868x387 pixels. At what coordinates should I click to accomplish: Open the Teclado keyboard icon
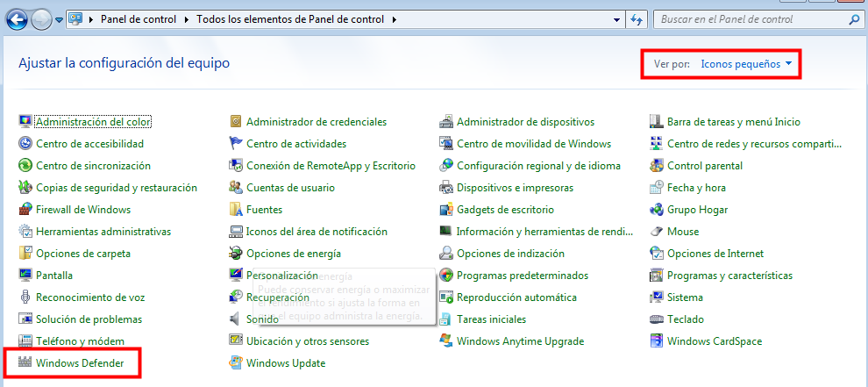[x=657, y=319]
